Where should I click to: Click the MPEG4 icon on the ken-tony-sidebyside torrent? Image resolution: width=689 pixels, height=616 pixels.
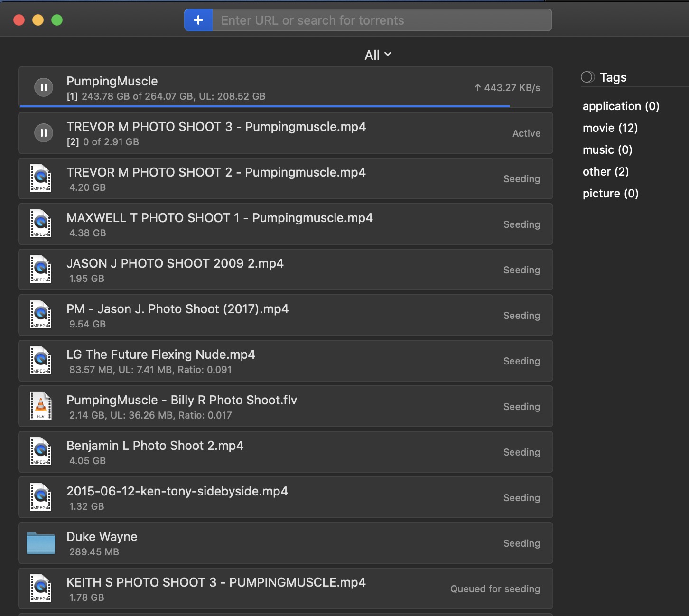tap(41, 497)
